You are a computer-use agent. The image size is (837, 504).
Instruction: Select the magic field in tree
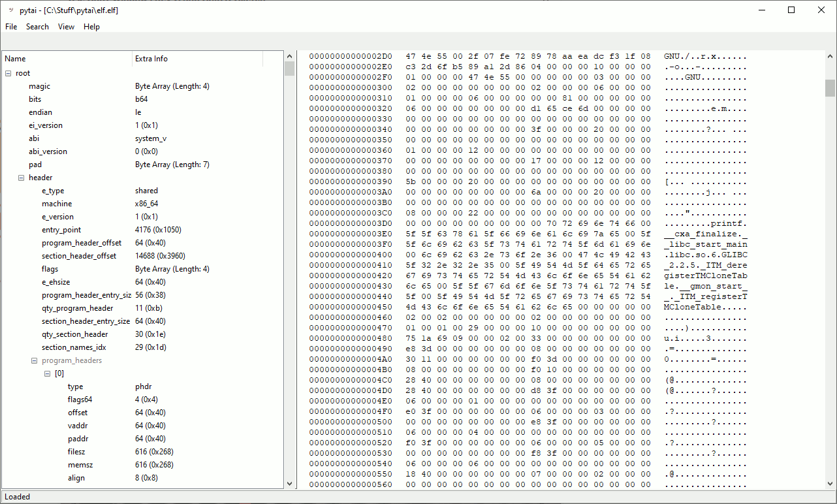39,86
